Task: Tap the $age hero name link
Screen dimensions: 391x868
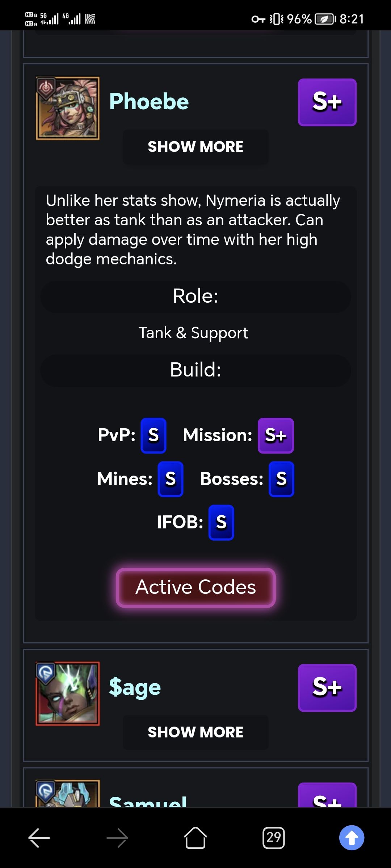Action: [x=135, y=687]
